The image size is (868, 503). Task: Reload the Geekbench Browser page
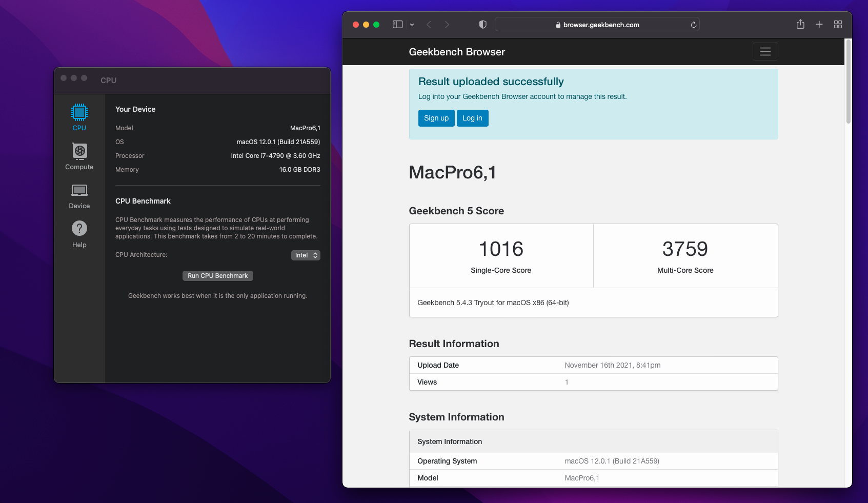pyautogui.click(x=693, y=25)
